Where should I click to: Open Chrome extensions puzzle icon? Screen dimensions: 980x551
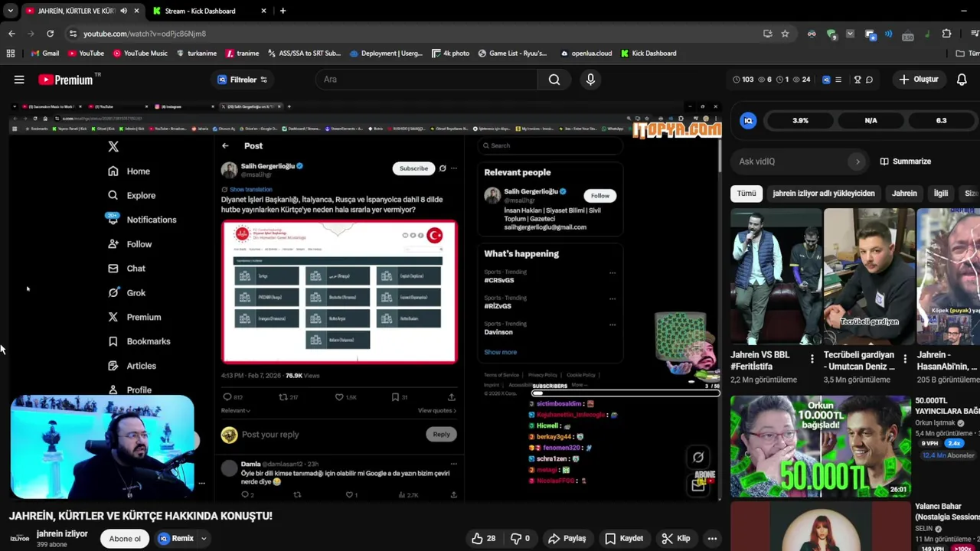pos(946,34)
